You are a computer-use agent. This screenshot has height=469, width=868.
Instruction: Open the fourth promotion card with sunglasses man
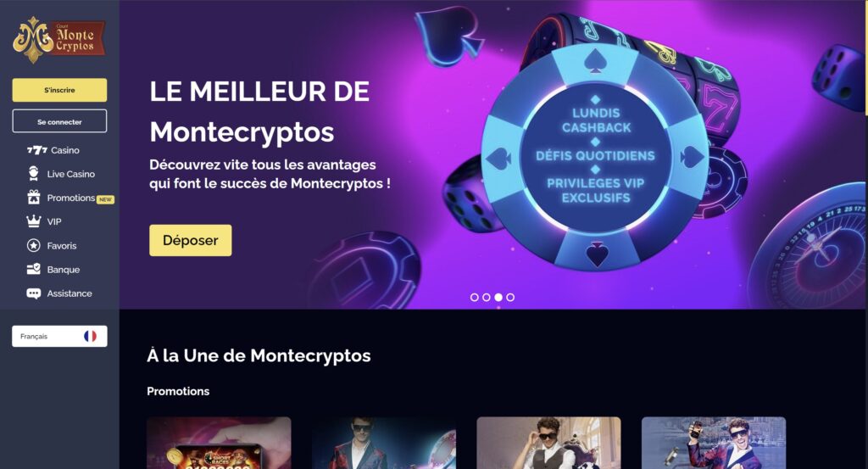[x=714, y=443]
